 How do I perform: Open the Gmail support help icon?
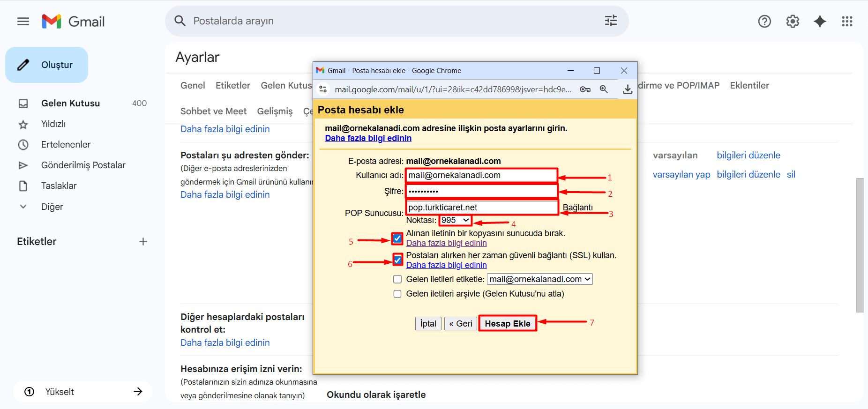764,22
